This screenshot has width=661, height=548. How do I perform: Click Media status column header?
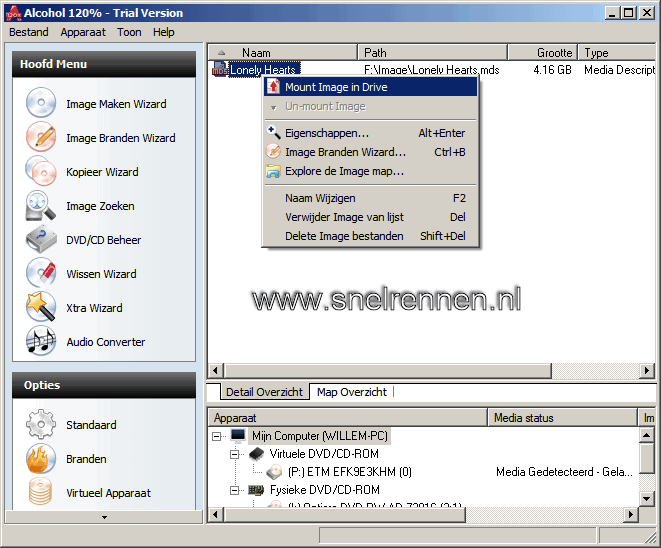click(562, 418)
